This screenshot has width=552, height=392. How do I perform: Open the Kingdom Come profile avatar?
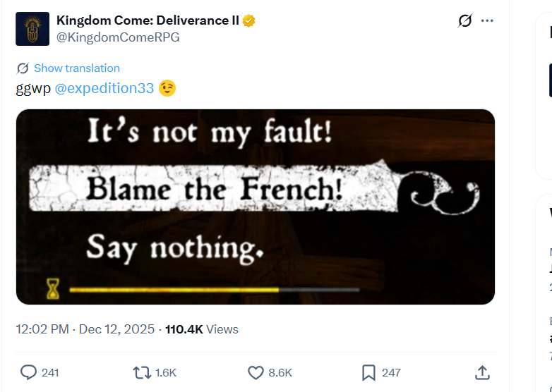(x=32, y=29)
